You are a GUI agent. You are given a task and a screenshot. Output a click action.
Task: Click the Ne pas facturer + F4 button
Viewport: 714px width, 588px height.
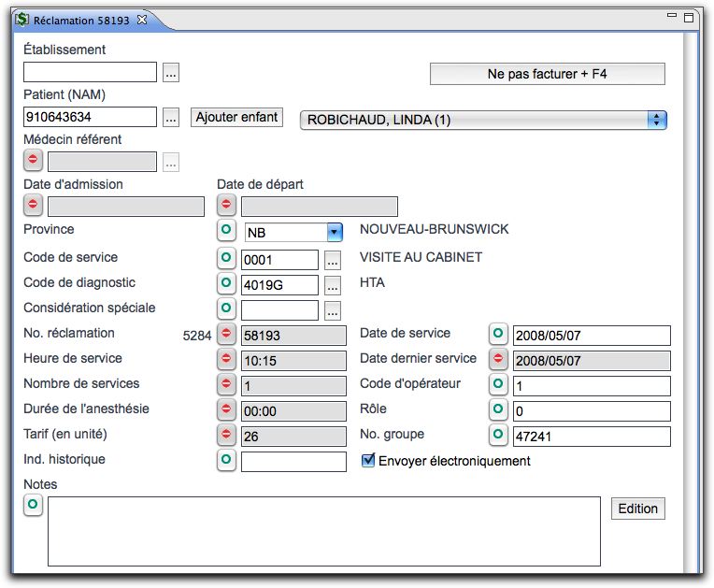(x=548, y=74)
